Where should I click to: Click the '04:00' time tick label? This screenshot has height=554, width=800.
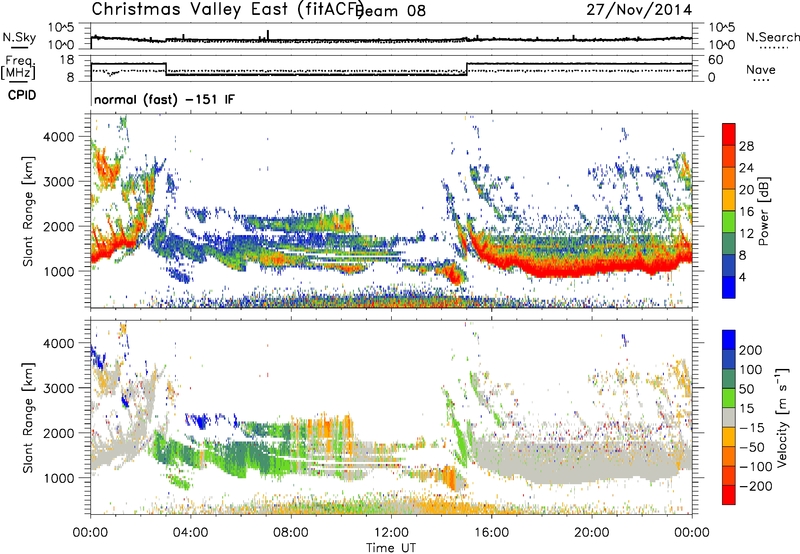[x=190, y=533]
